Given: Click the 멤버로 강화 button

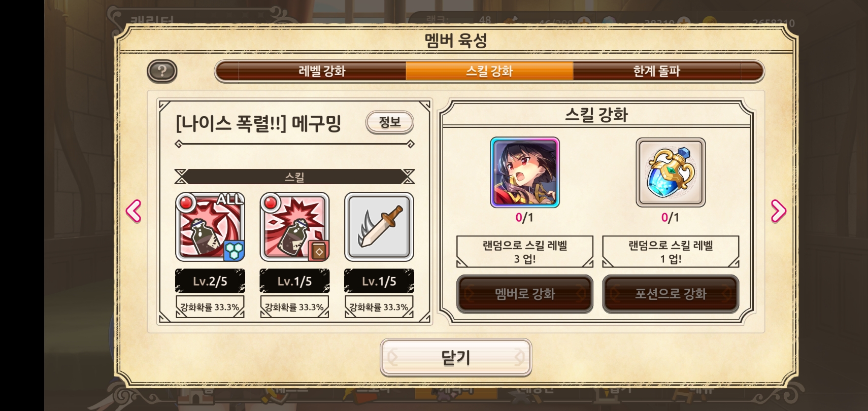Looking at the screenshot, I should (525, 294).
